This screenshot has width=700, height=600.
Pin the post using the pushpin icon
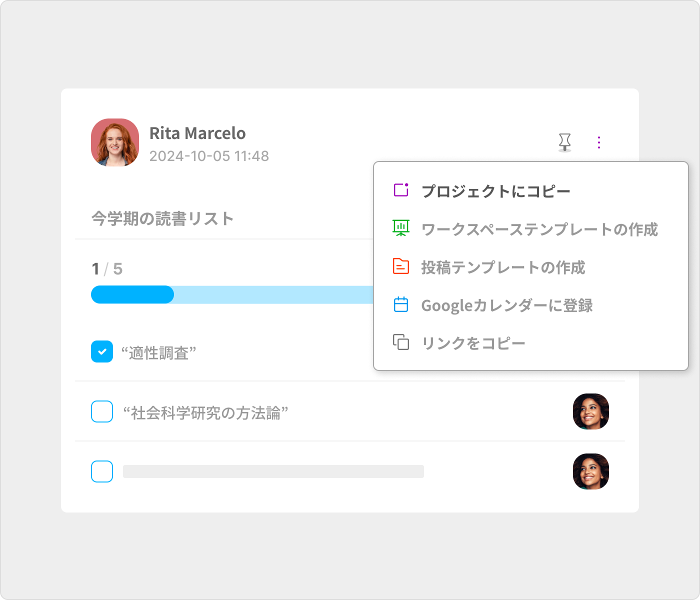point(564,142)
